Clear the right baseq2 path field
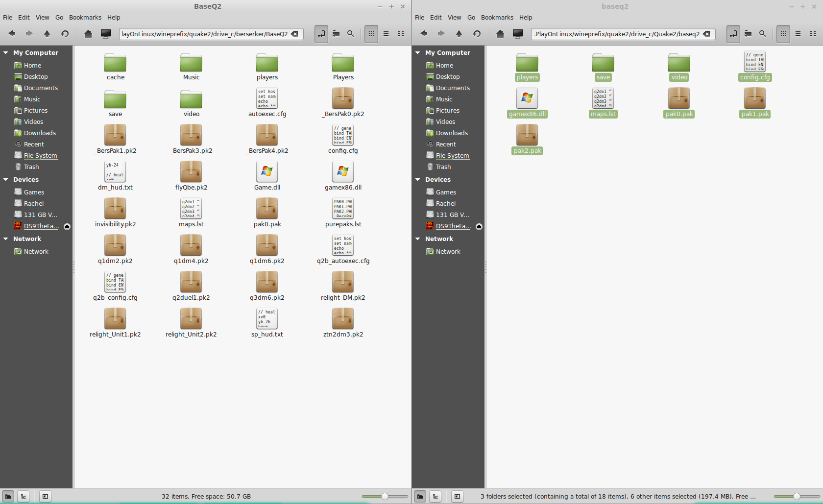Screen dimensions: 823x504 706,34
